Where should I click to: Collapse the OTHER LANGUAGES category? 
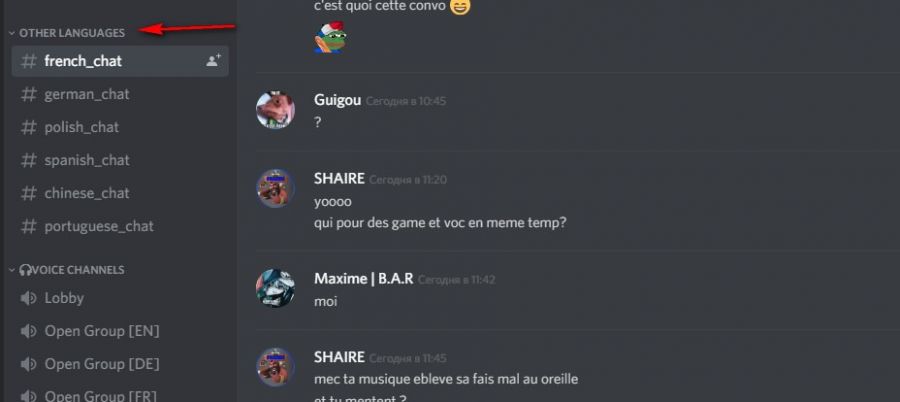click(11, 33)
